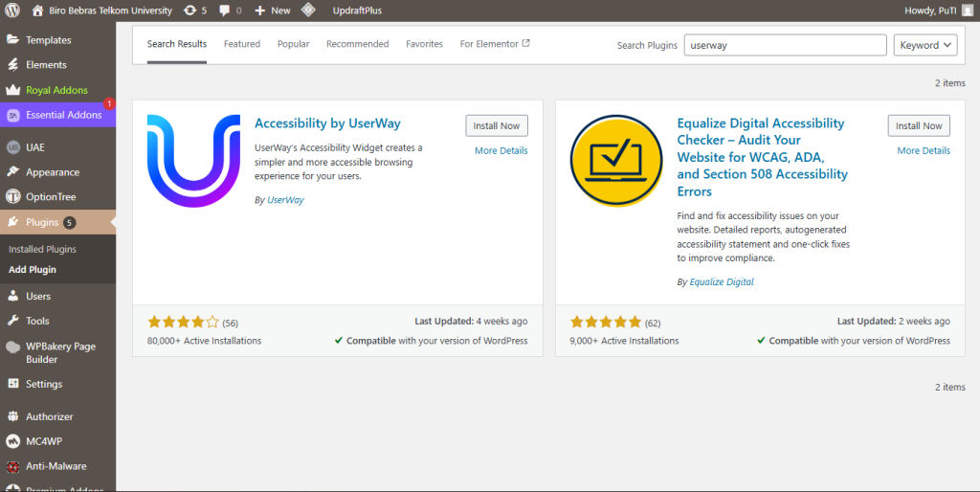The width and height of the screenshot is (980, 492).
Task: Click the Plugins plug icon
Action: pyautogui.click(x=13, y=222)
